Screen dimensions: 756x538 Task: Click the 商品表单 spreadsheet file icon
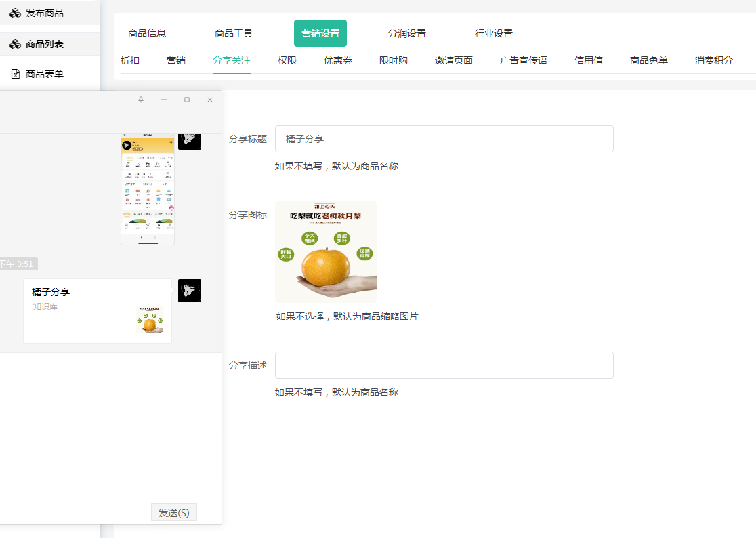(x=16, y=74)
